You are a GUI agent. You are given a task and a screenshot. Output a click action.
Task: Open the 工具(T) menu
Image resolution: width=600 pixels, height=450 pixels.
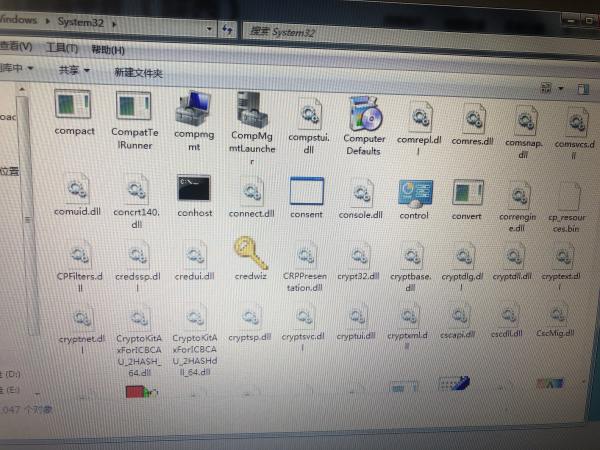[62, 48]
